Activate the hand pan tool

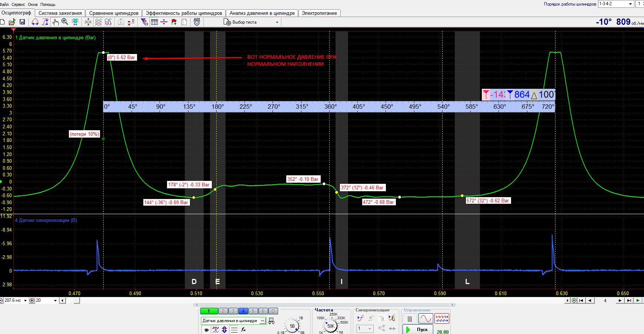point(56,22)
